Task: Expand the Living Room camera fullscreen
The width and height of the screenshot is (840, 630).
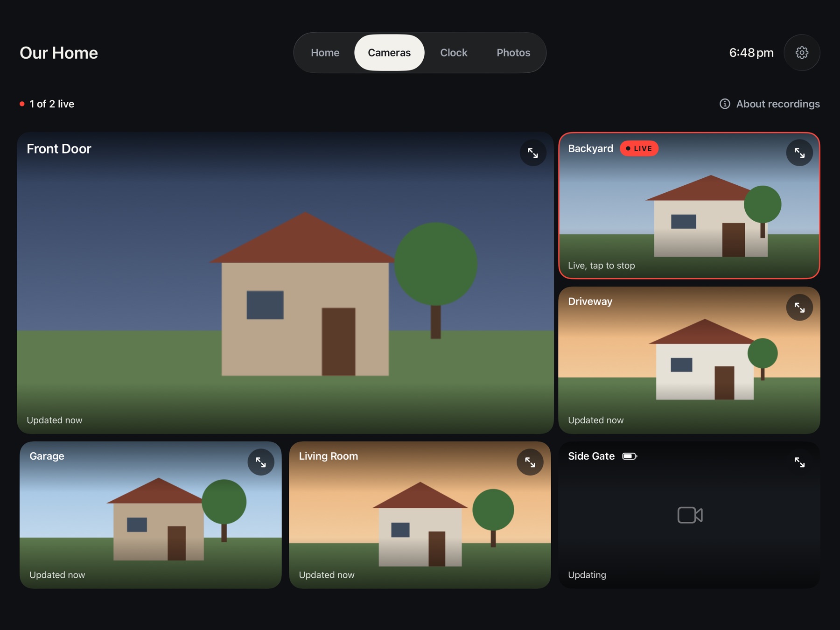Action: pyautogui.click(x=530, y=462)
